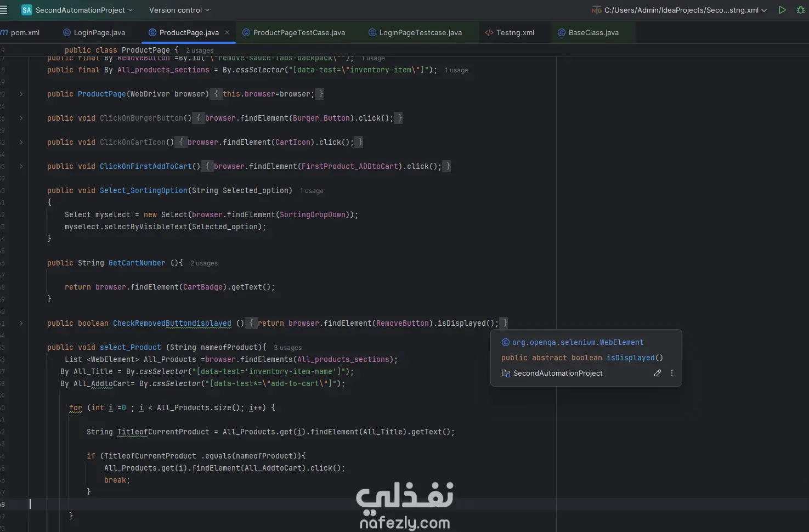This screenshot has width=809, height=532.
Task: Open the ProductPageTestCase.java tab
Action: pos(294,32)
